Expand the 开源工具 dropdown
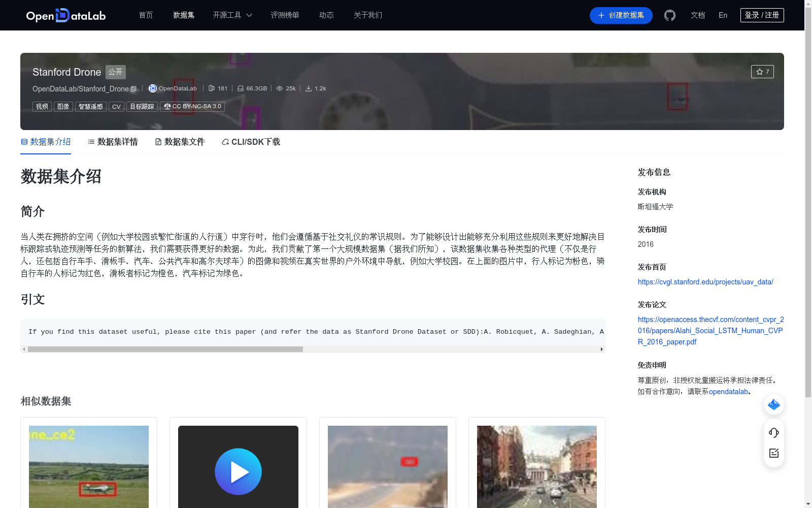 (232, 15)
